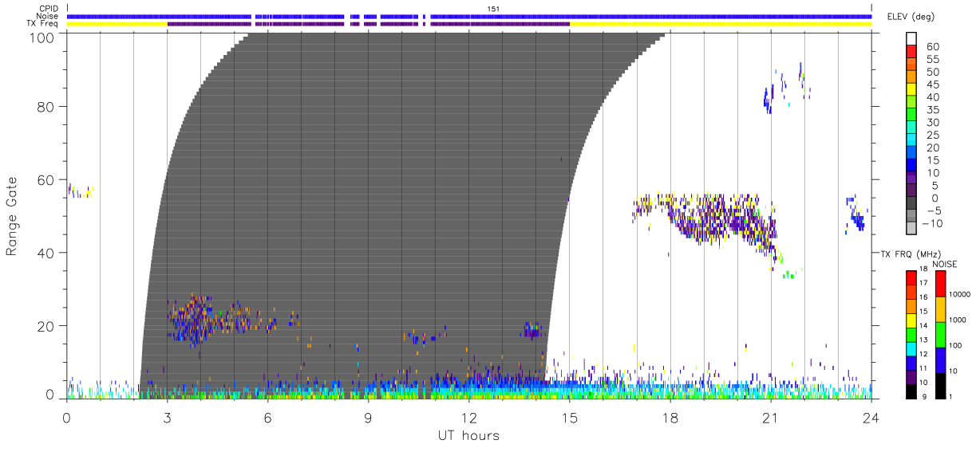Pick the yellow 14–15 swatch in TX FRQ bar
This screenshot has width=980, height=452.
click(911, 320)
